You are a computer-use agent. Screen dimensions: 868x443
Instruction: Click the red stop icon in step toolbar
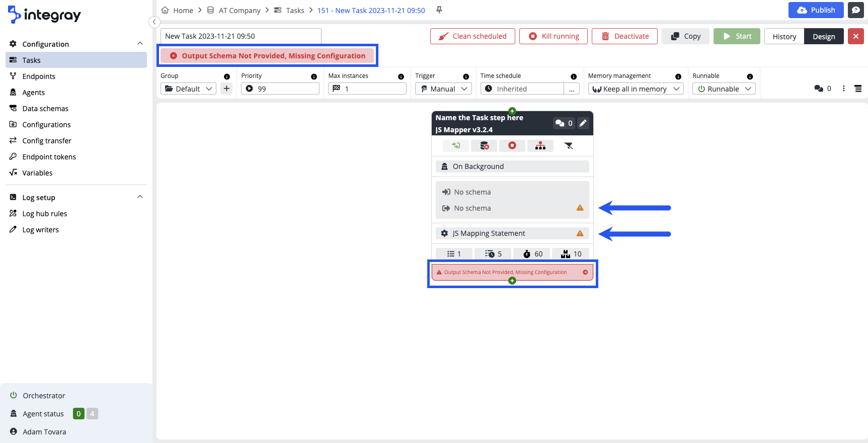512,146
